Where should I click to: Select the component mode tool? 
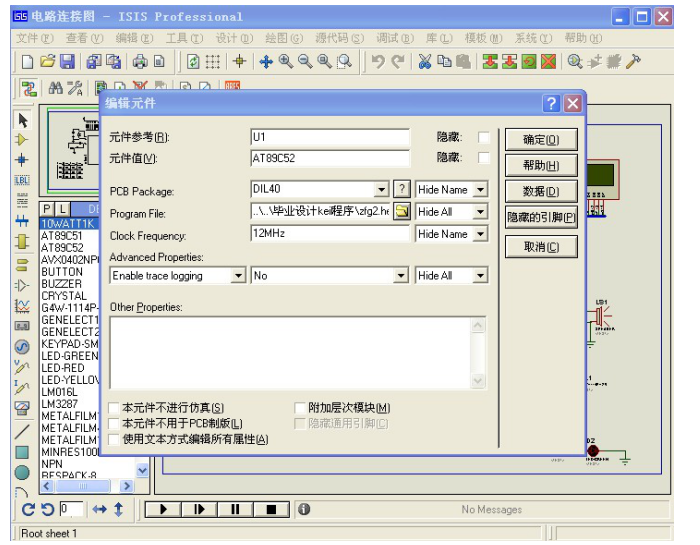21,140
